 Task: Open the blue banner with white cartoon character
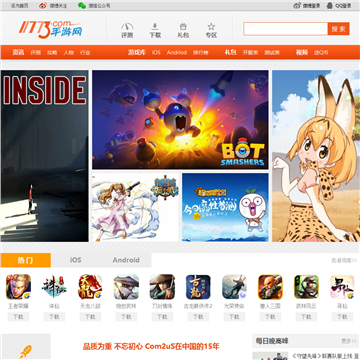(225, 207)
